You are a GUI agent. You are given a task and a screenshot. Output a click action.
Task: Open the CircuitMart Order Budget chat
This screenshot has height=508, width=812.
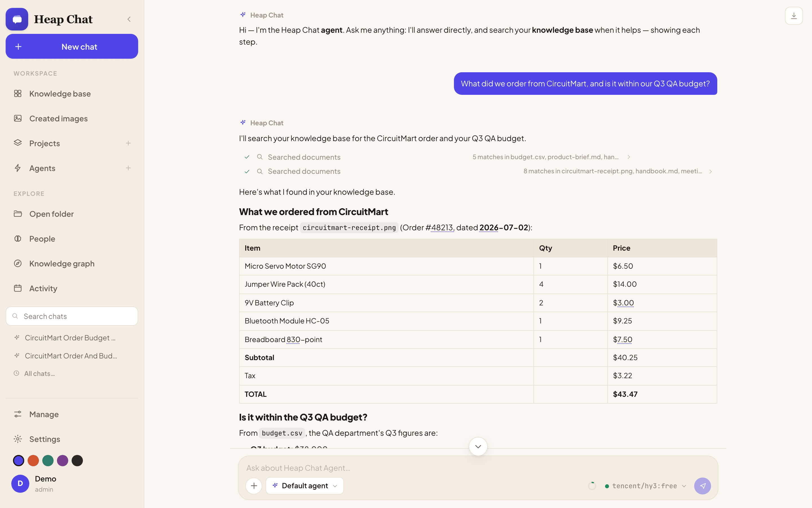70,338
